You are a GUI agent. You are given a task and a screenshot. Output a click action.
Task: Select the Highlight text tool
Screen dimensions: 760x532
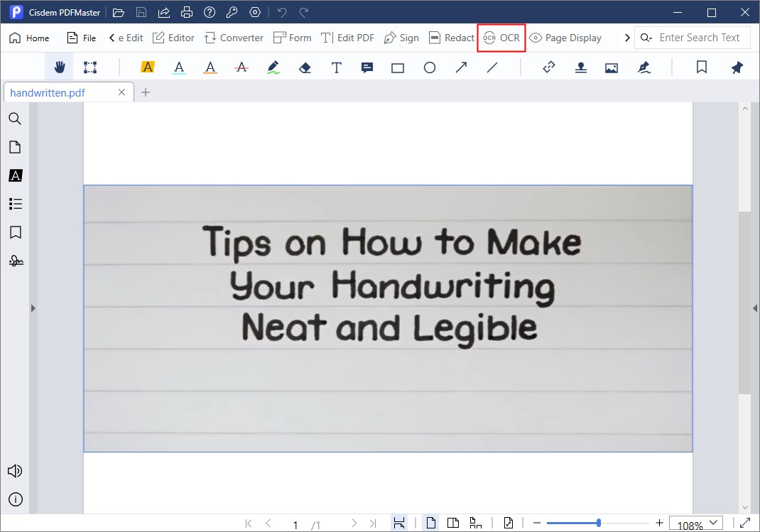pyautogui.click(x=148, y=67)
